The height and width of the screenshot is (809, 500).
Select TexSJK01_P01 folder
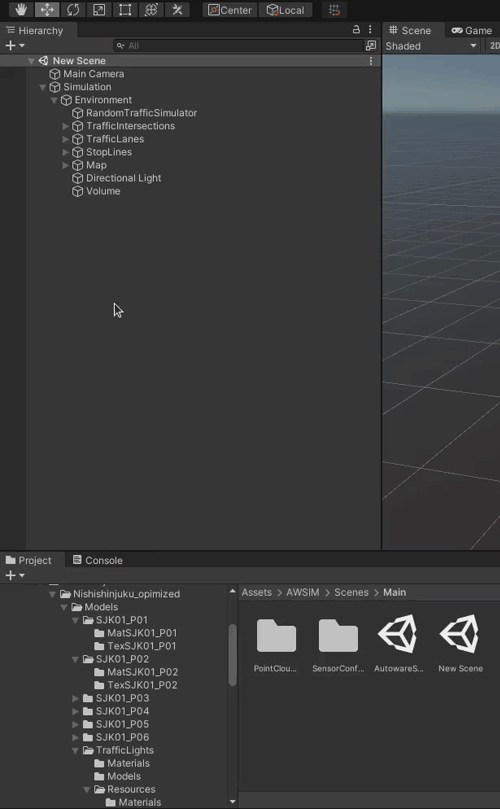pos(136,646)
